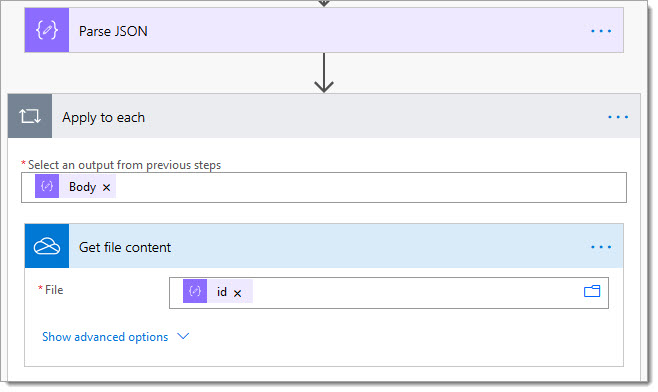The image size is (658, 392).
Task: Remove the Body dynamic content token
Action: (107, 188)
